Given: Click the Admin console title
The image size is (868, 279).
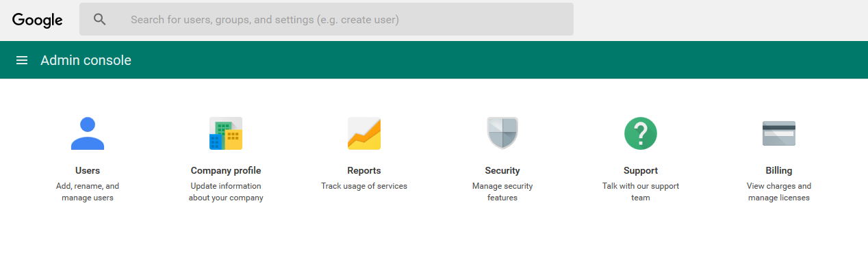Looking at the screenshot, I should [86, 60].
